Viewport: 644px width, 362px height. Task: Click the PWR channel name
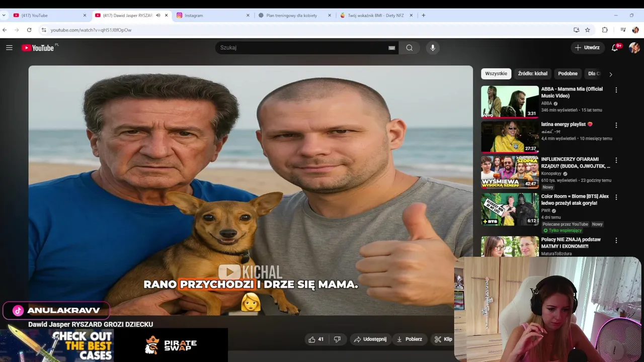(x=546, y=211)
